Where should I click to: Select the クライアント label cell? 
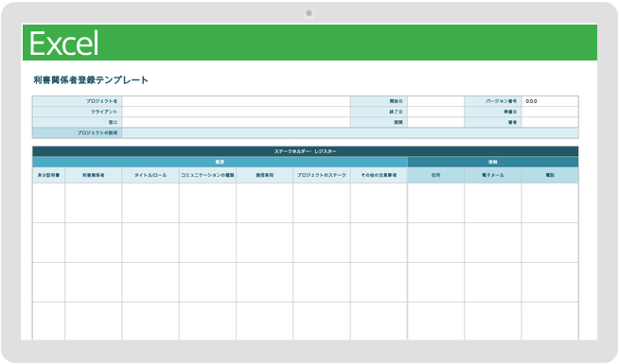(x=78, y=112)
